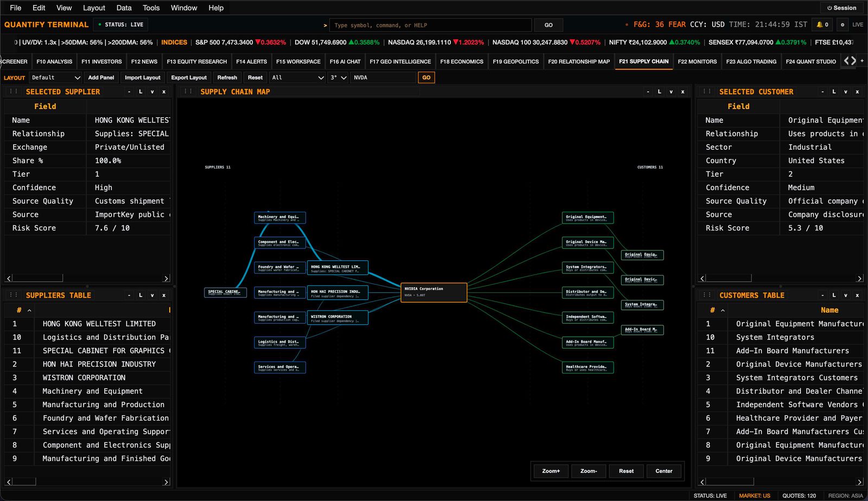
Task: Minimize the Supply Chain Map panel with '-'
Action: (648, 92)
